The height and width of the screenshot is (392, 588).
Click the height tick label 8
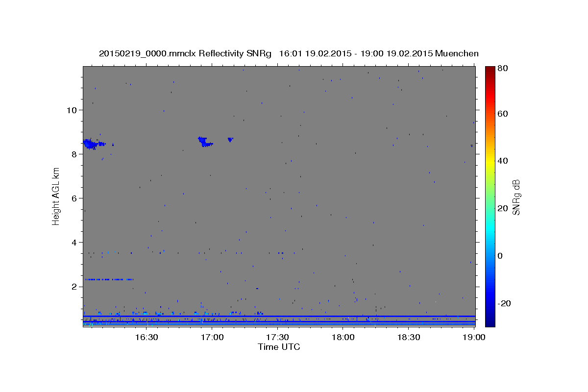pyautogui.click(x=75, y=154)
